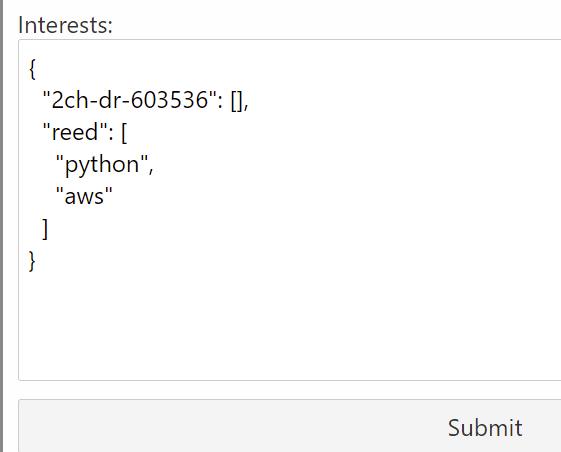Place cursor on the "2ch-dr-603536" key
This screenshot has height=452, width=561.
point(130,100)
